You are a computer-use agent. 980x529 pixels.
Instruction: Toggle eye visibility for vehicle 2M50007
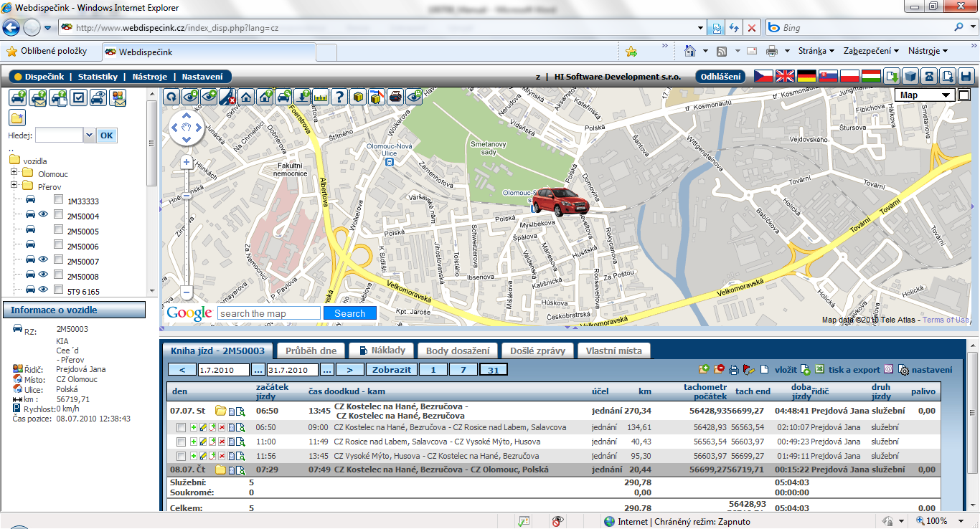tap(43, 260)
